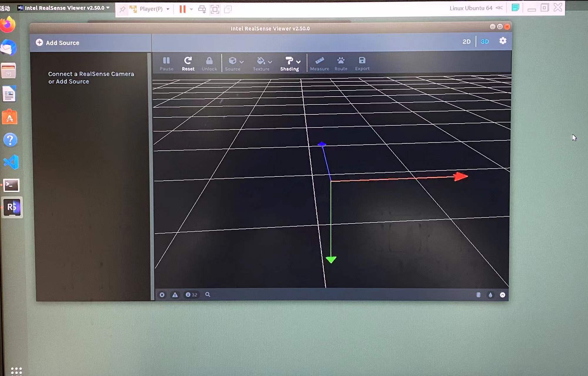Viewport: 588px width, 376px height.
Task: Toggle the droplet icon in the status bar
Action: (490, 295)
